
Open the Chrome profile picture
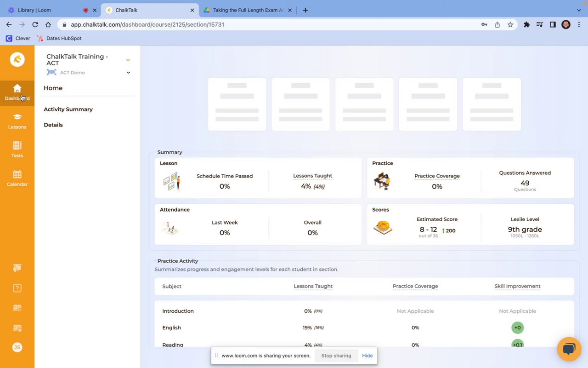pos(566,24)
